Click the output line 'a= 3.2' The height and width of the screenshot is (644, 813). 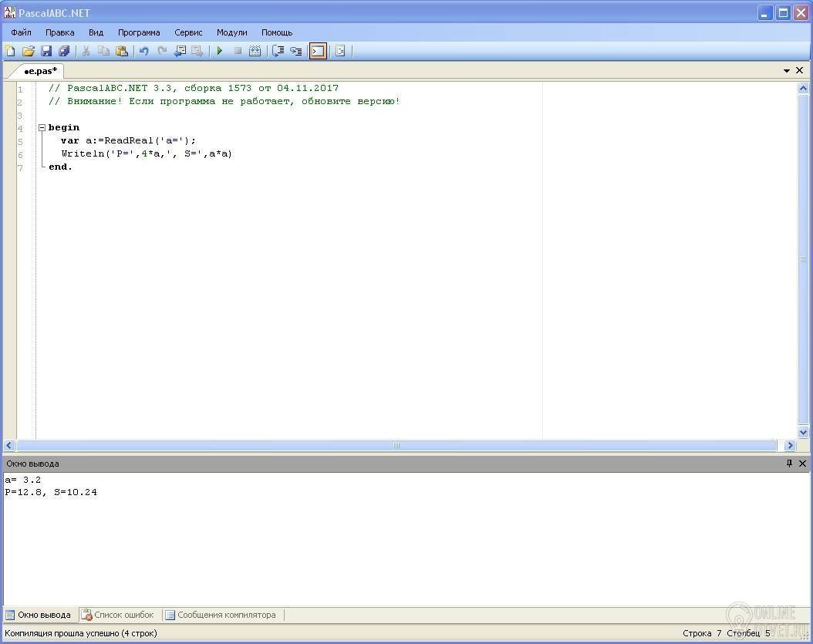point(23,480)
